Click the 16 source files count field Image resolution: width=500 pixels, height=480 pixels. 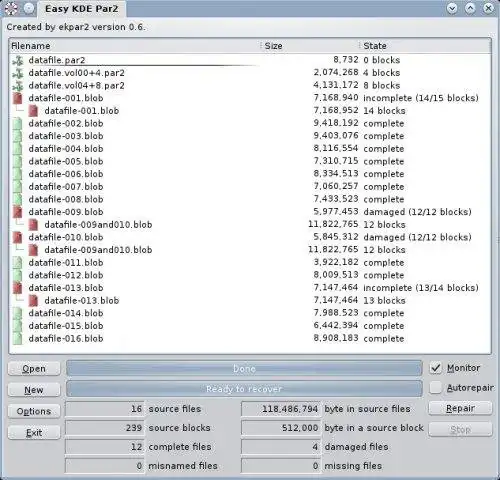point(105,409)
